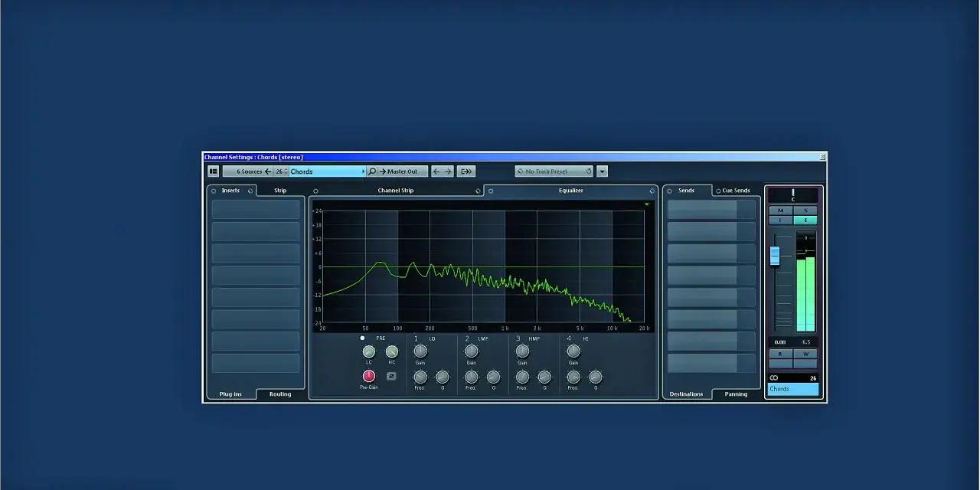The width and height of the screenshot is (980, 490).
Task: Select the Destinations bottom tab
Action: [x=687, y=394]
